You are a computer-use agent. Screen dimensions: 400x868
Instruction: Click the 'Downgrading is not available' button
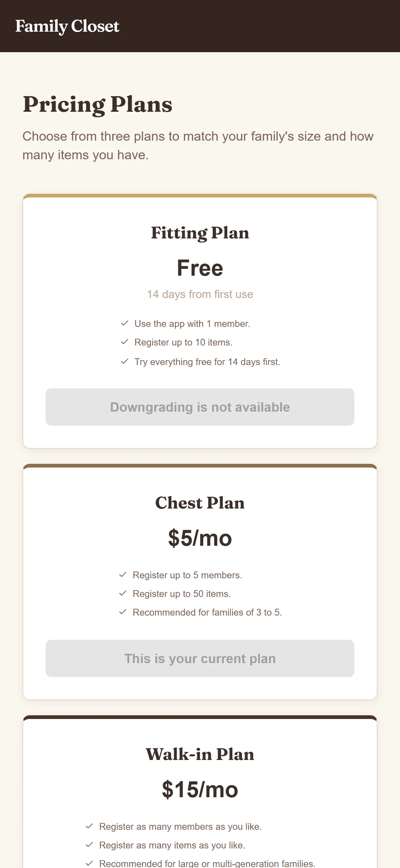click(x=200, y=407)
